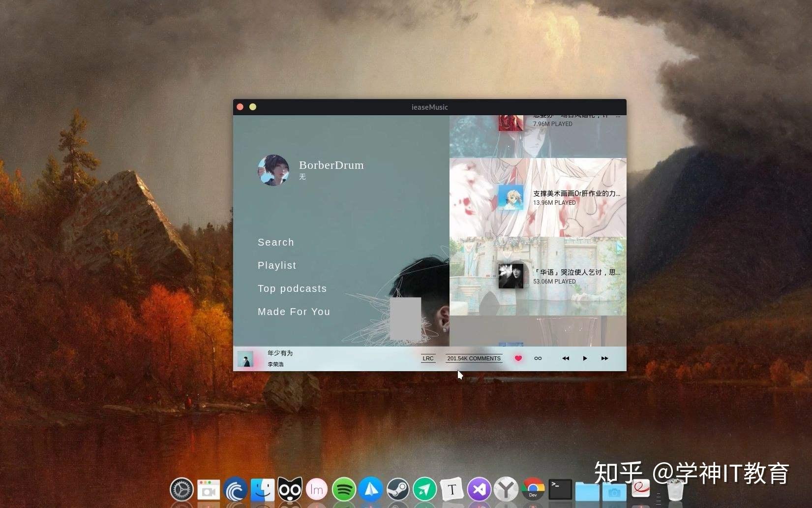
Task: Open the Top podcasts section
Action: click(292, 288)
